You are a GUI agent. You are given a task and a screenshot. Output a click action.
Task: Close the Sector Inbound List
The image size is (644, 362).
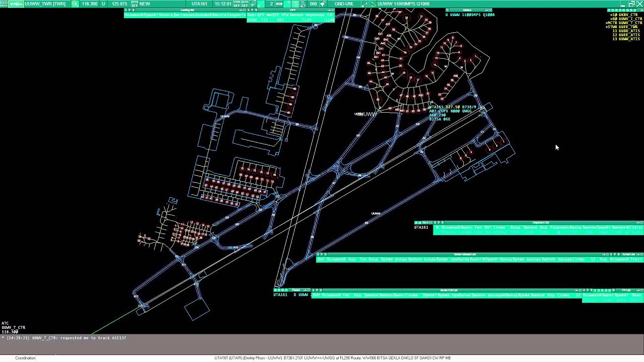pos(608,254)
